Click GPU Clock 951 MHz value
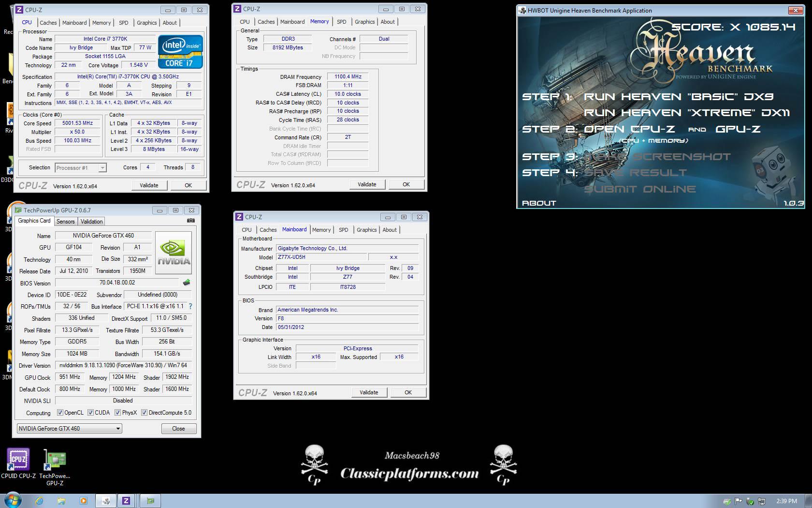The image size is (812, 508). coord(70,377)
